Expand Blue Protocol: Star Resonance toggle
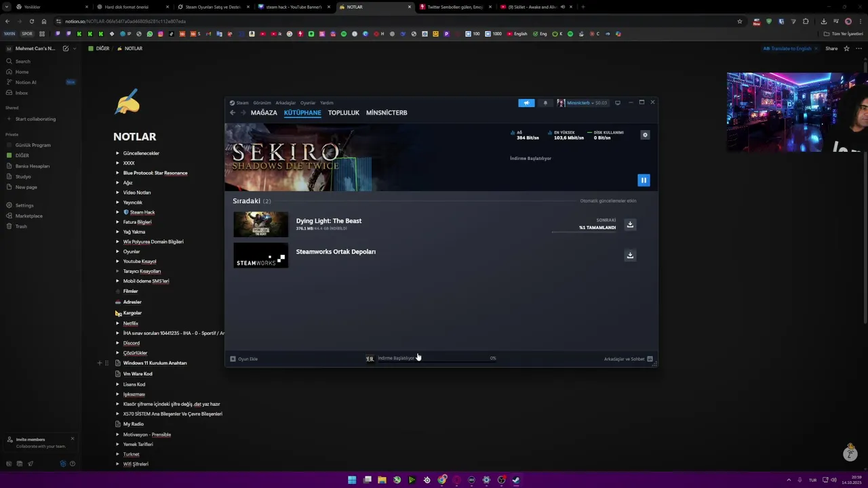 pyautogui.click(x=117, y=173)
